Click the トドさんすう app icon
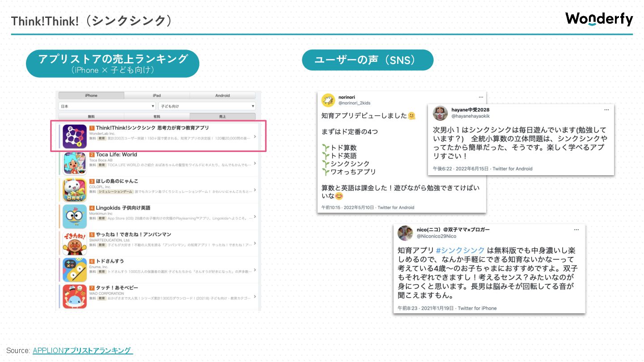 point(75,269)
